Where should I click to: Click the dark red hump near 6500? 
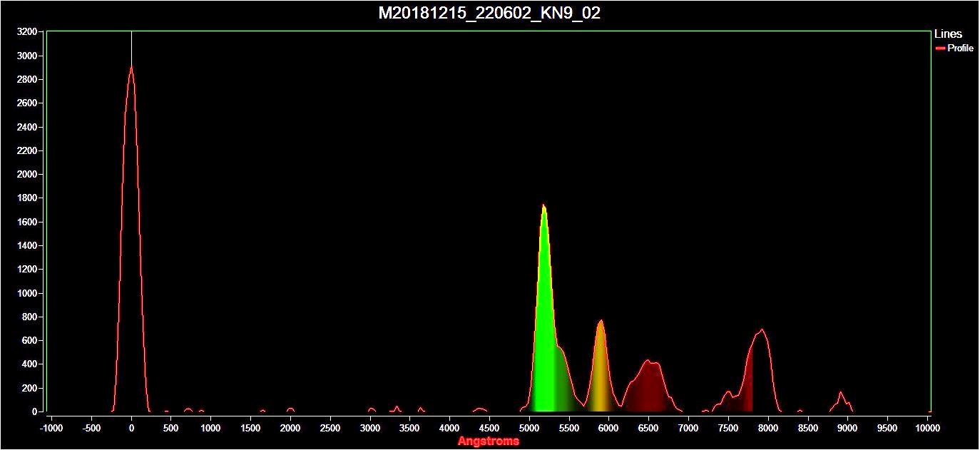[x=648, y=362]
